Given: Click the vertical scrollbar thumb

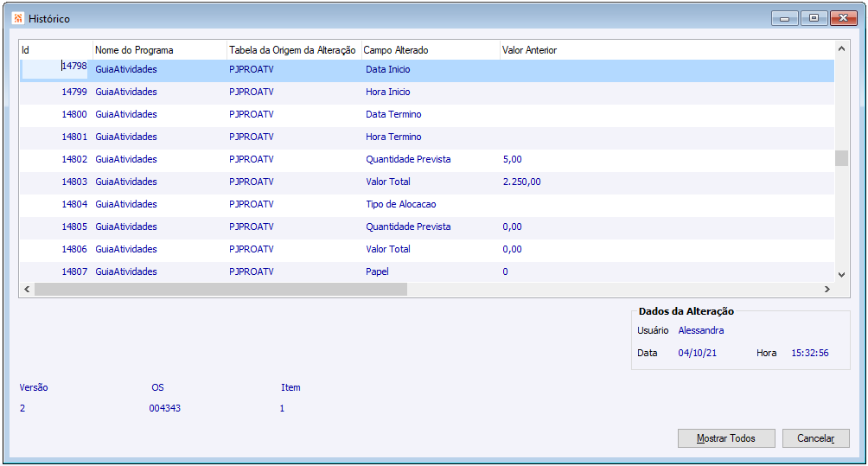Looking at the screenshot, I should pyautogui.click(x=841, y=157).
